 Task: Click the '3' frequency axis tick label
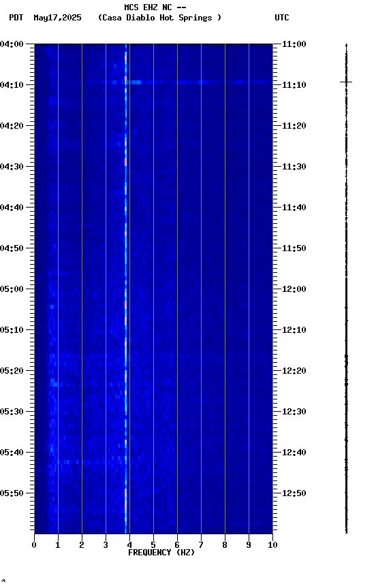(x=106, y=545)
